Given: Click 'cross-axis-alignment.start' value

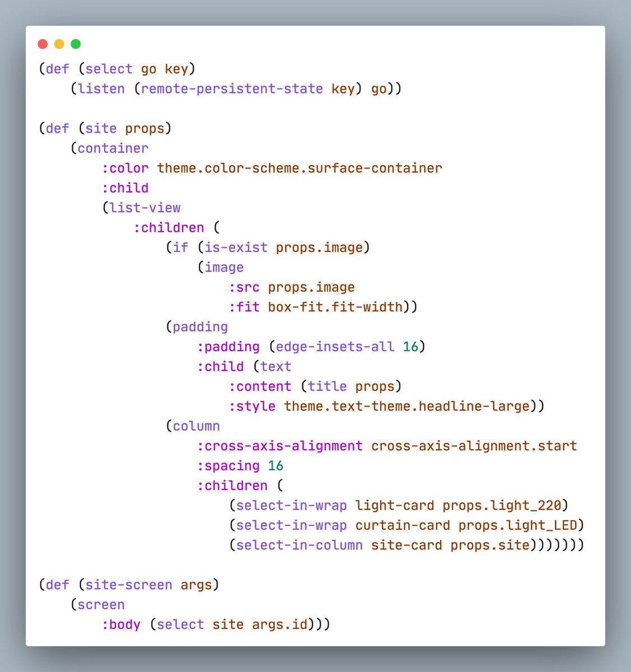Looking at the screenshot, I should 474,446.
